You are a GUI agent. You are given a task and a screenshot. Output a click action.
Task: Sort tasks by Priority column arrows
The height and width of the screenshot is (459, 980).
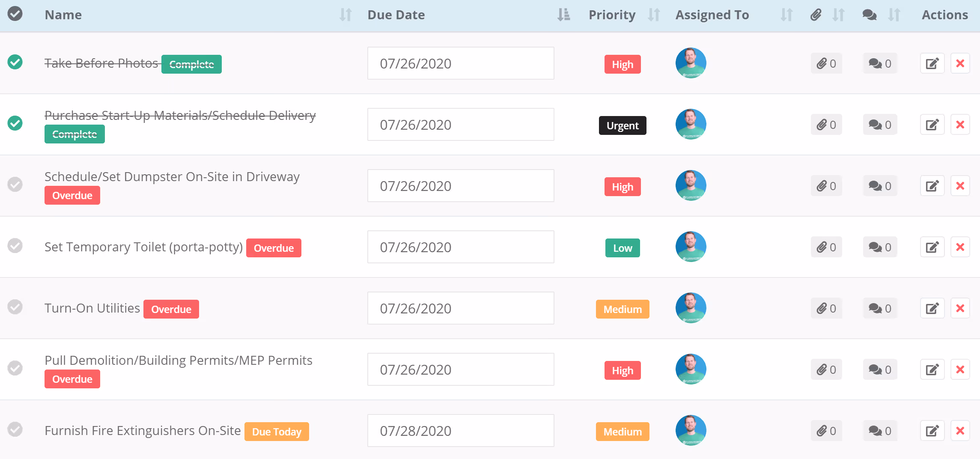pyautogui.click(x=654, y=15)
